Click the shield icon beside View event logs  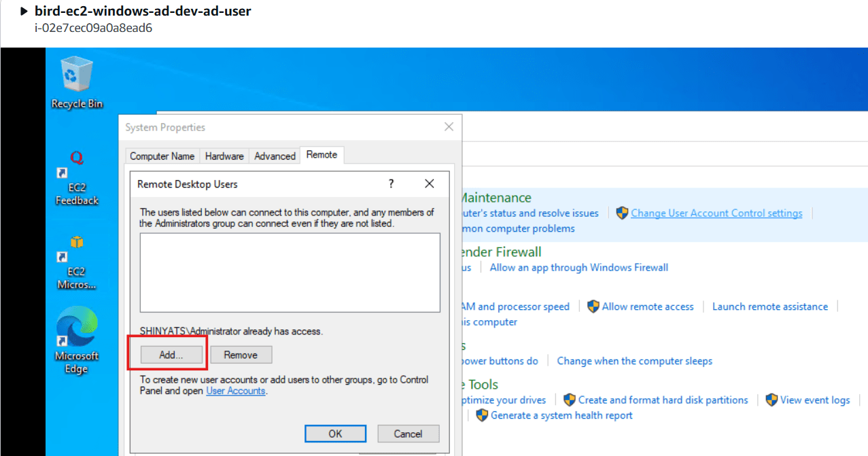pos(771,400)
